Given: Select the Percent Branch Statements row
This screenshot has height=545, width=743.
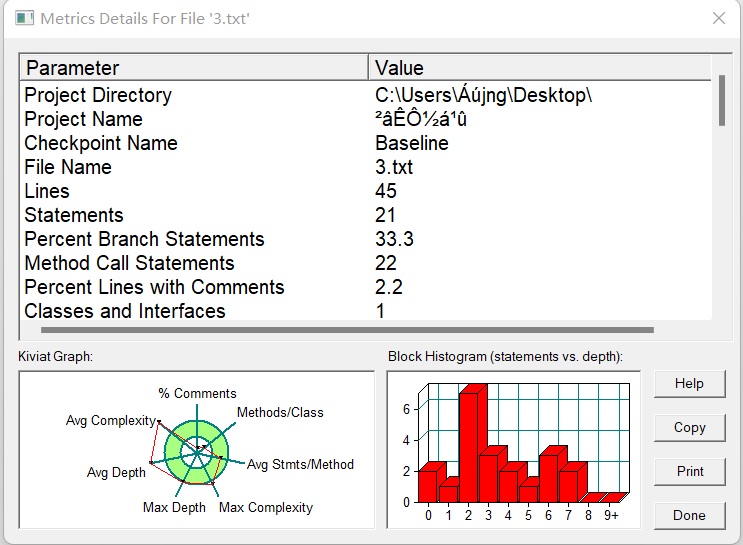Looking at the screenshot, I should pyautogui.click(x=365, y=239).
